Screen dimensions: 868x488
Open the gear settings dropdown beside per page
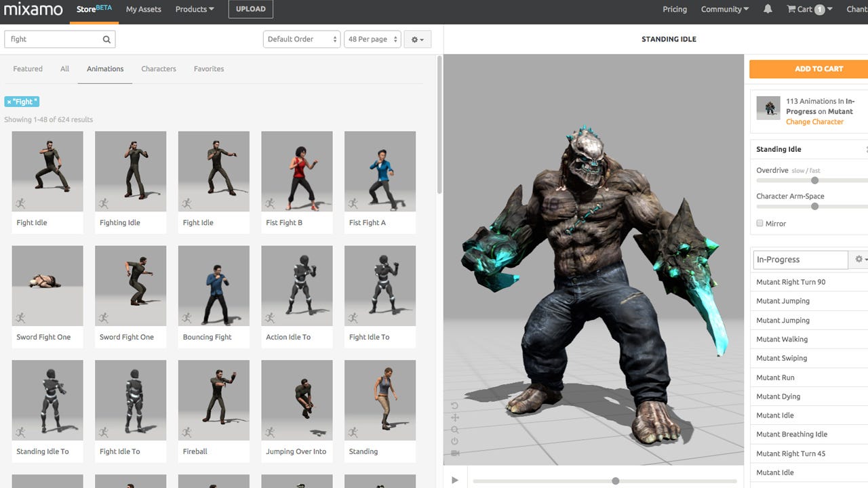tap(418, 39)
